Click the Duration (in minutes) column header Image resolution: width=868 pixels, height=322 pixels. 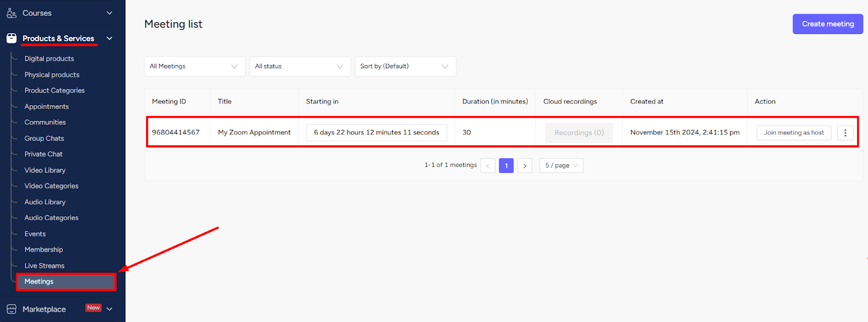pos(495,101)
